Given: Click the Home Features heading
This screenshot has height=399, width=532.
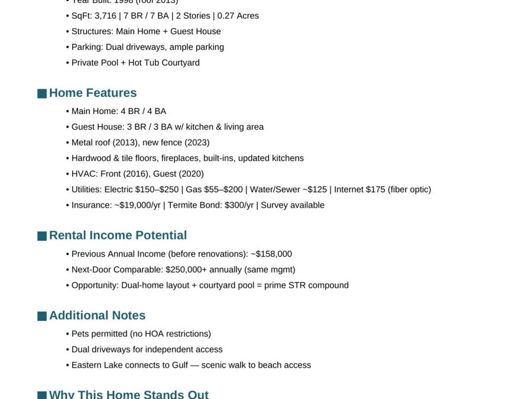Looking at the screenshot, I should click(x=93, y=93).
